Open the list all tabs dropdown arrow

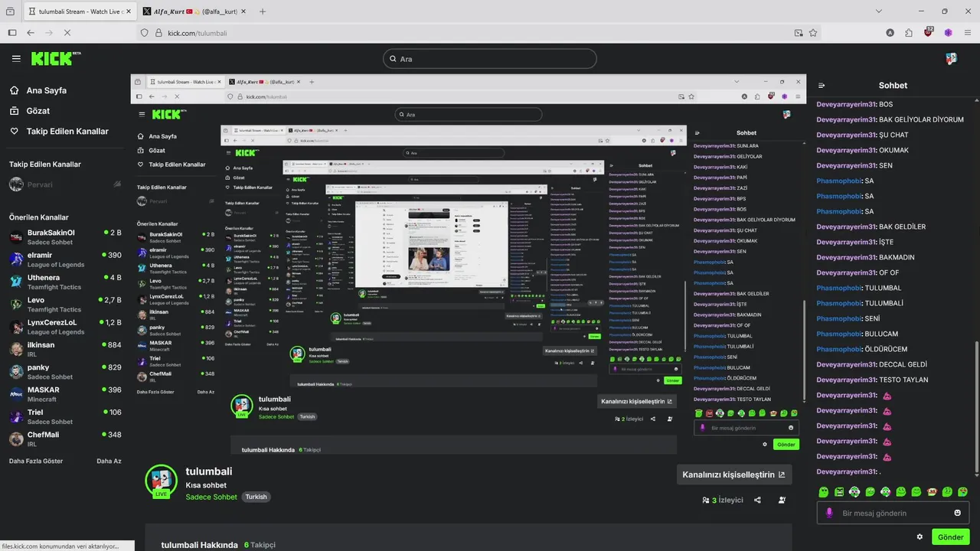(879, 11)
